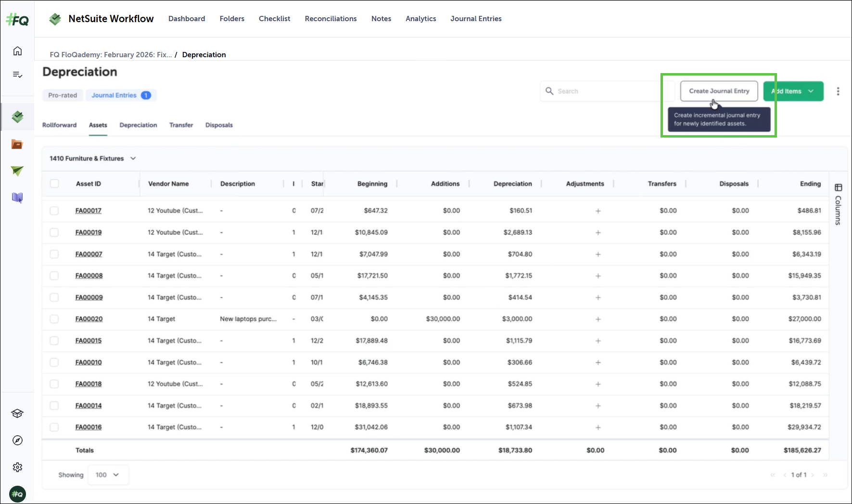Sort by the Depreciation column header
The height and width of the screenshot is (504, 852).
click(512, 184)
